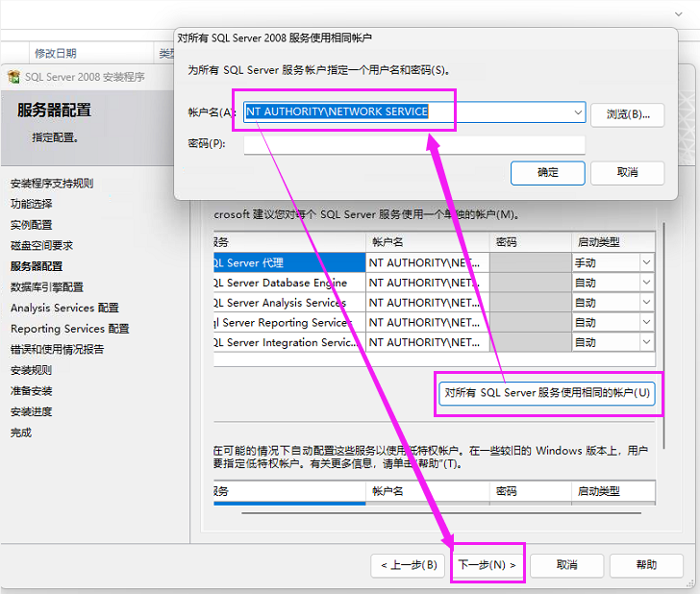The image size is (700, 594).
Task: Cancel the same-account dialog via its 取消 button
Action: [627, 173]
